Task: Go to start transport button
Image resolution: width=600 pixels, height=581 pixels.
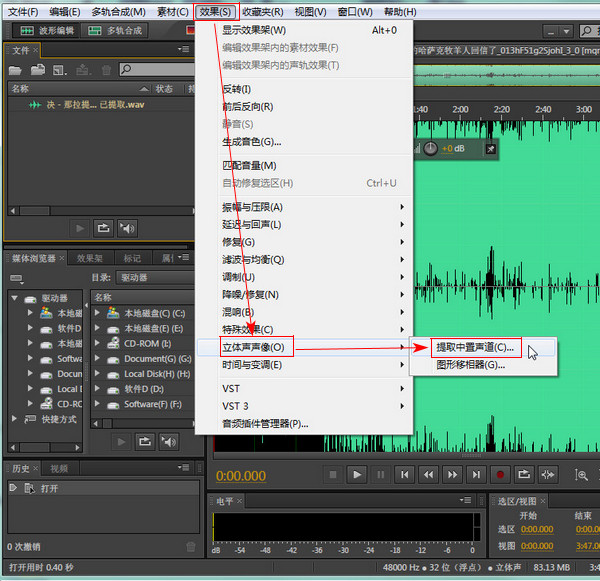Action: click(x=404, y=475)
